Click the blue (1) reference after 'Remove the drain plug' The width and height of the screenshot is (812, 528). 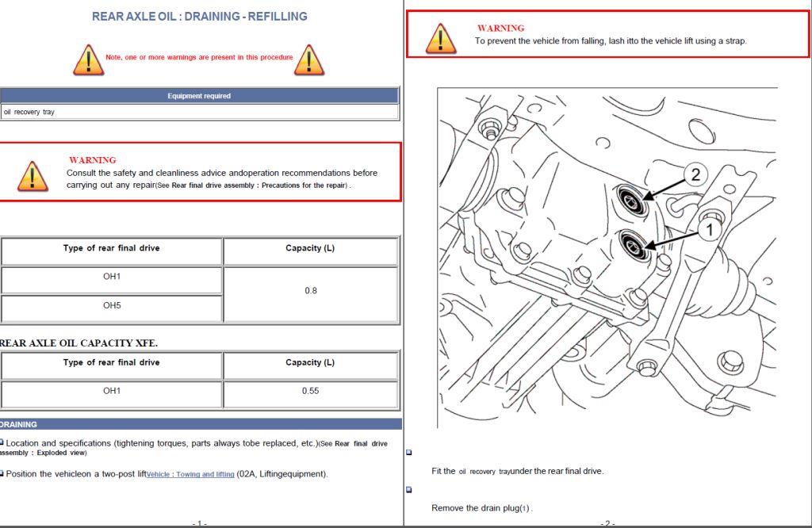tap(524, 508)
